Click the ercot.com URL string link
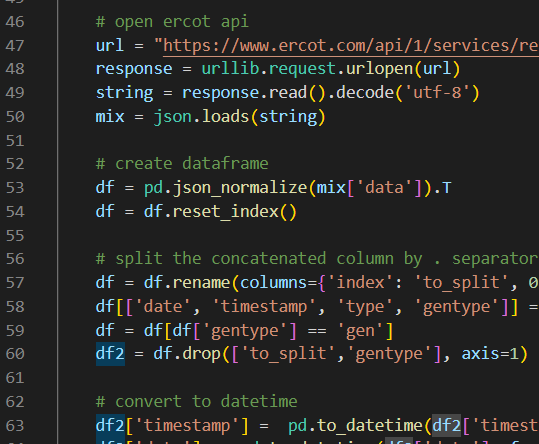This screenshot has height=444, width=539. click(x=351, y=46)
